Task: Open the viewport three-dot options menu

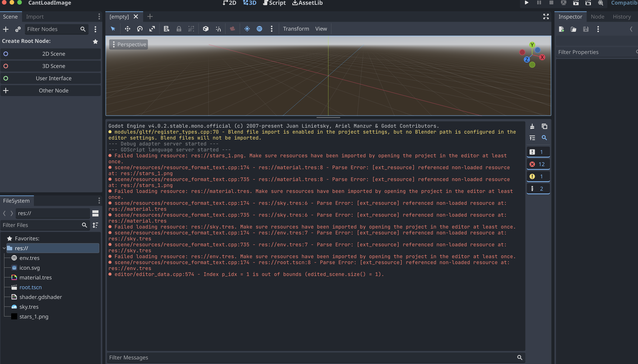Action: 271,29
